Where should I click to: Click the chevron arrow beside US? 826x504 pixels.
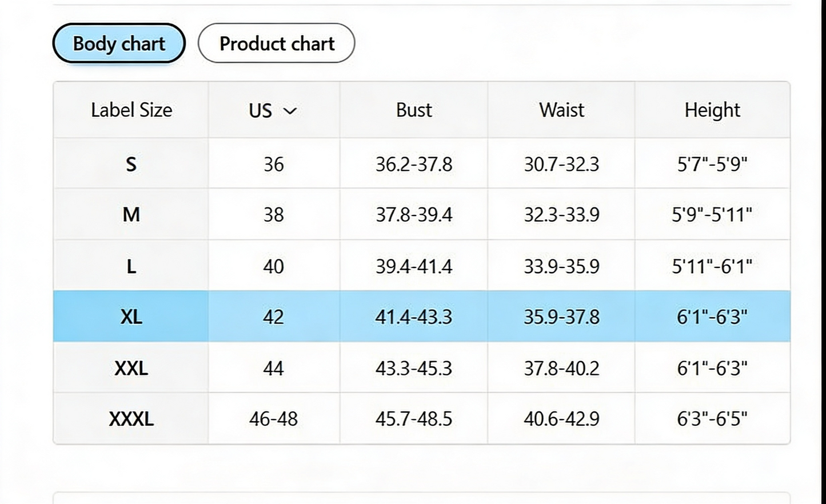(290, 111)
